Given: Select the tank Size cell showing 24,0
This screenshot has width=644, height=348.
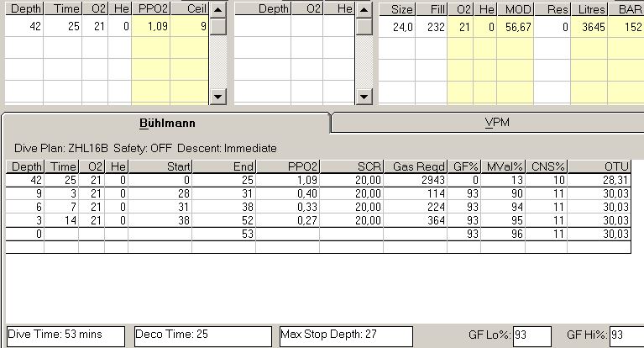Looking at the screenshot, I should pyautogui.click(x=397, y=27).
